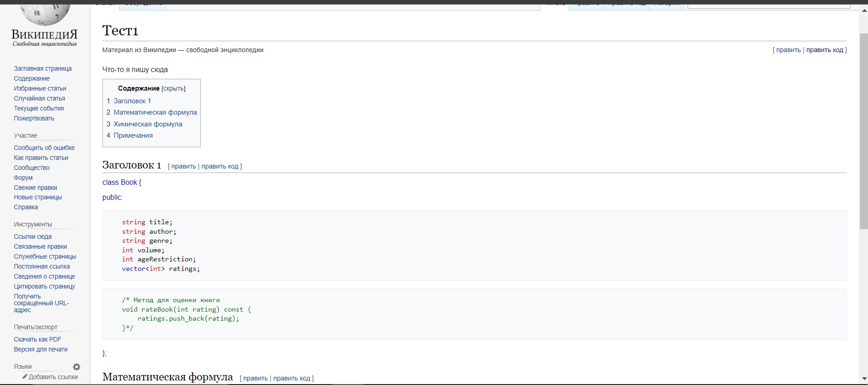The height and width of the screenshot is (385, 868).
Task: Click code line string author;
Action: click(x=149, y=231)
